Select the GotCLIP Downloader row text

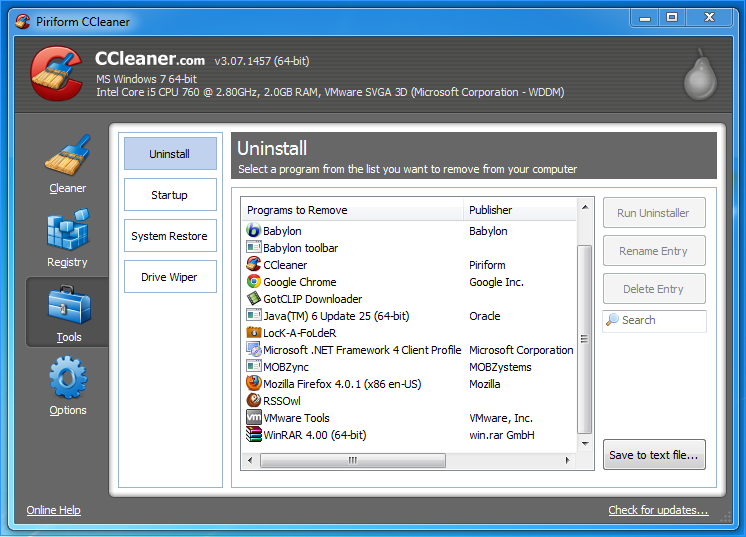312,299
